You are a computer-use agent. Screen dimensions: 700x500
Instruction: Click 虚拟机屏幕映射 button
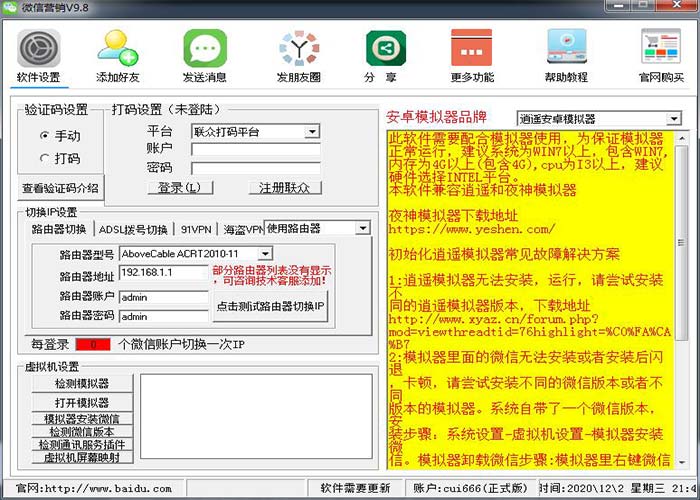pyautogui.click(x=82, y=457)
